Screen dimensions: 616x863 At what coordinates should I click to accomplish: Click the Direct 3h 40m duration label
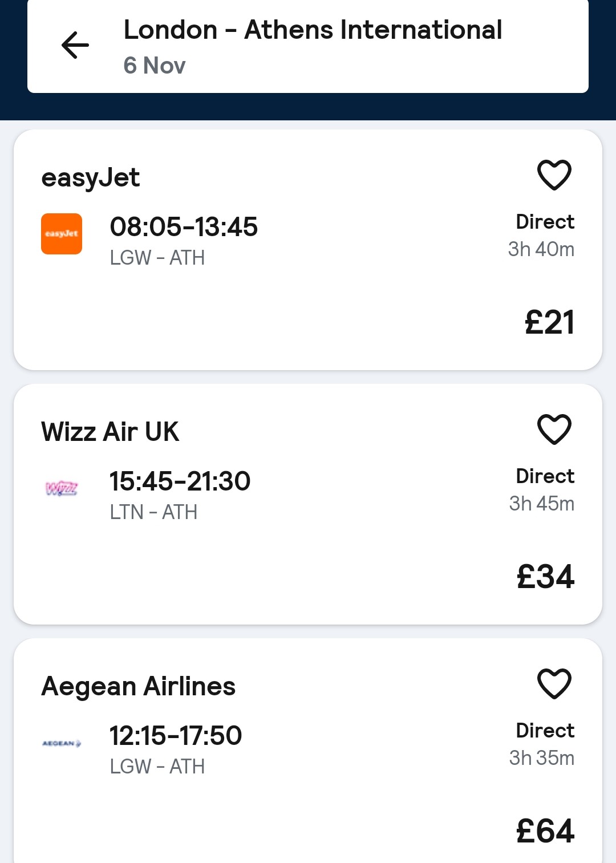coord(541,236)
